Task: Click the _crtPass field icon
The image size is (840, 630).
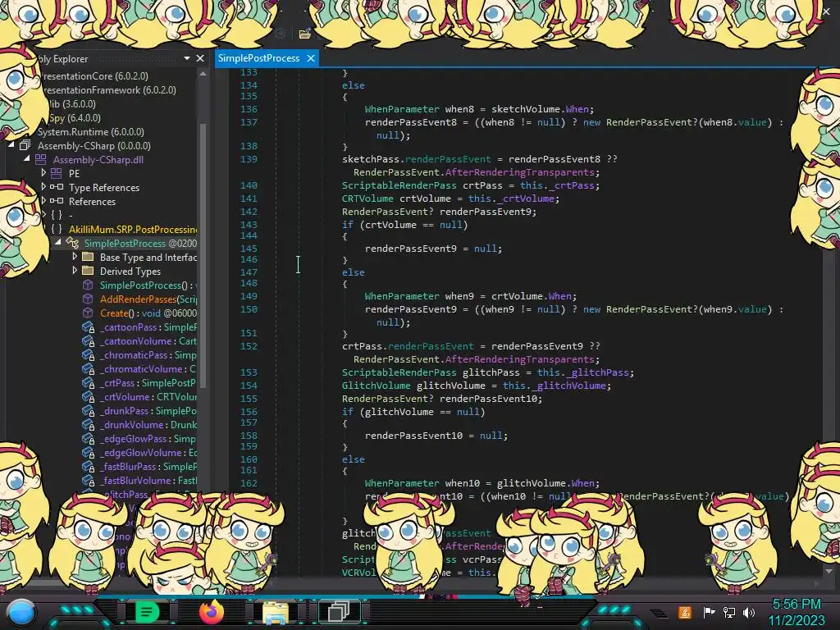Action: pos(89,382)
